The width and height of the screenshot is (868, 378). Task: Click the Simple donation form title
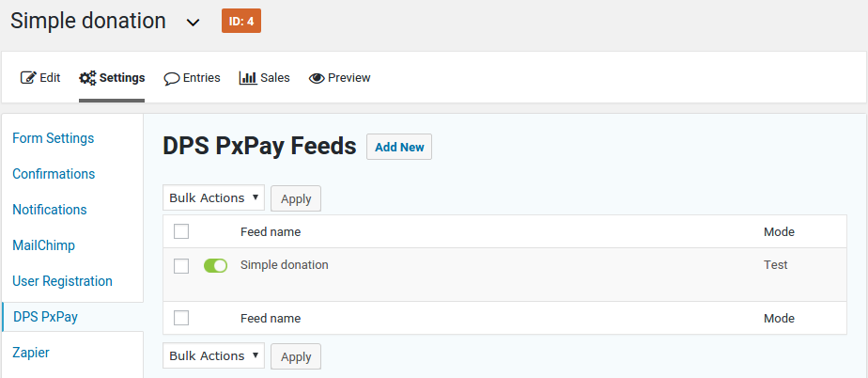(x=88, y=21)
